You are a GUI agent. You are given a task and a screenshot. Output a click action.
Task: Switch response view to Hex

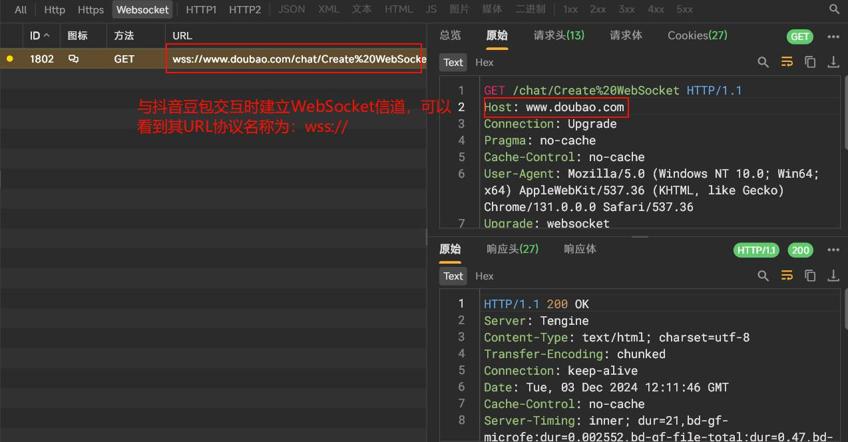[484, 276]
